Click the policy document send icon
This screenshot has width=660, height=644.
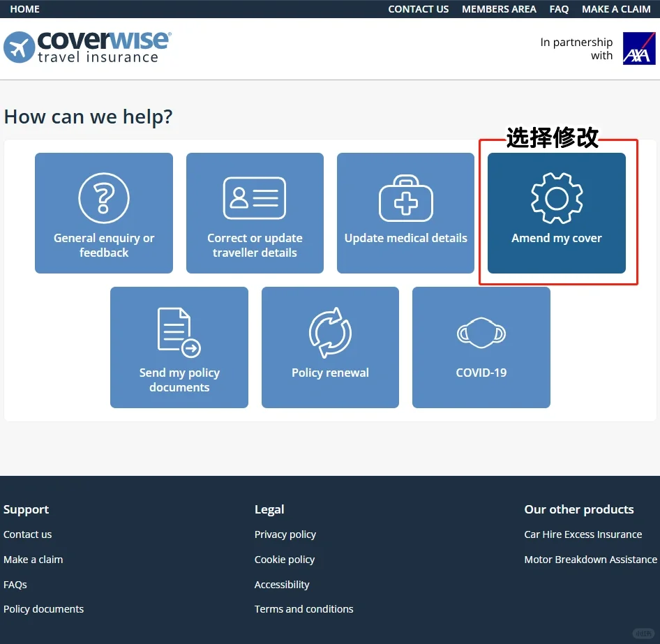click(179, 333)
